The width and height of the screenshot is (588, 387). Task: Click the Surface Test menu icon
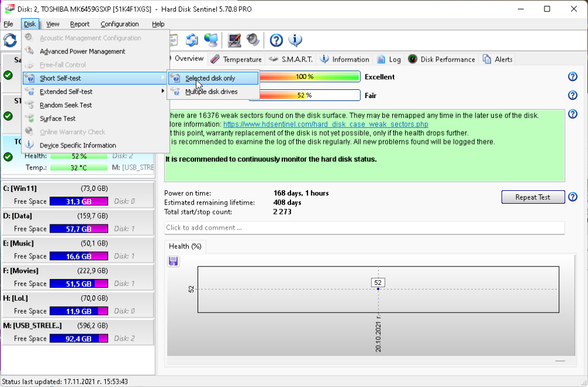[29, 119]
